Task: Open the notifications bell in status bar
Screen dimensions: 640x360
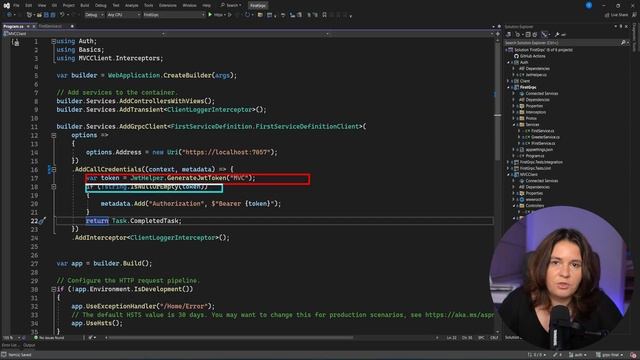Action: click(x=633, y=355)
